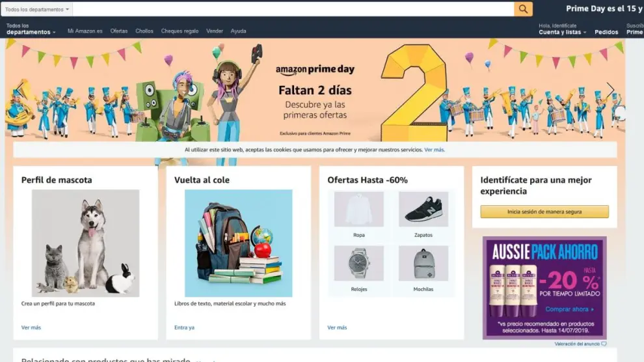This screenshot has width=644, height=362.
Task: Click the school backpack picture
Action: click(x=238, y=243)
